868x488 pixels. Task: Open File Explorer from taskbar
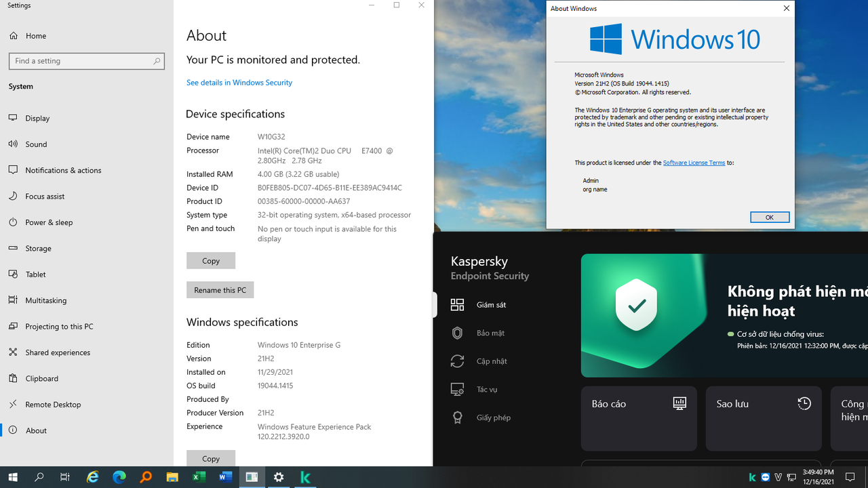tap(172, 477)
